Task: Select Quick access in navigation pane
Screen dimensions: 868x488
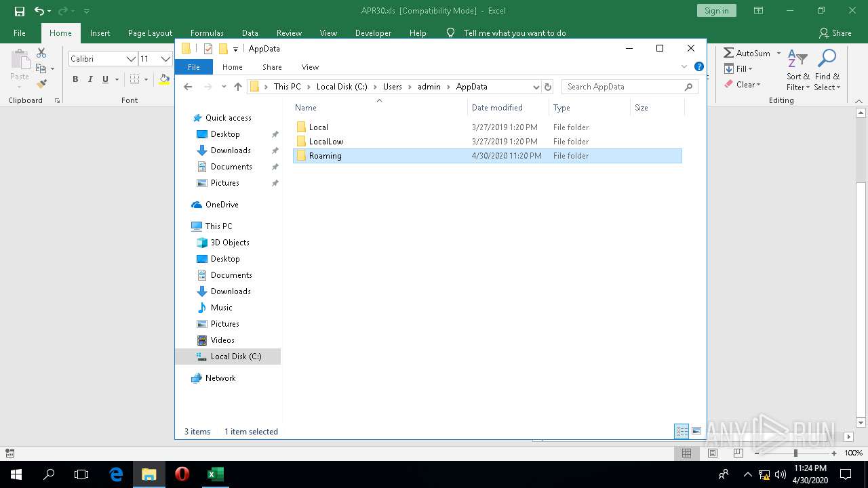Action: point(228,118)
